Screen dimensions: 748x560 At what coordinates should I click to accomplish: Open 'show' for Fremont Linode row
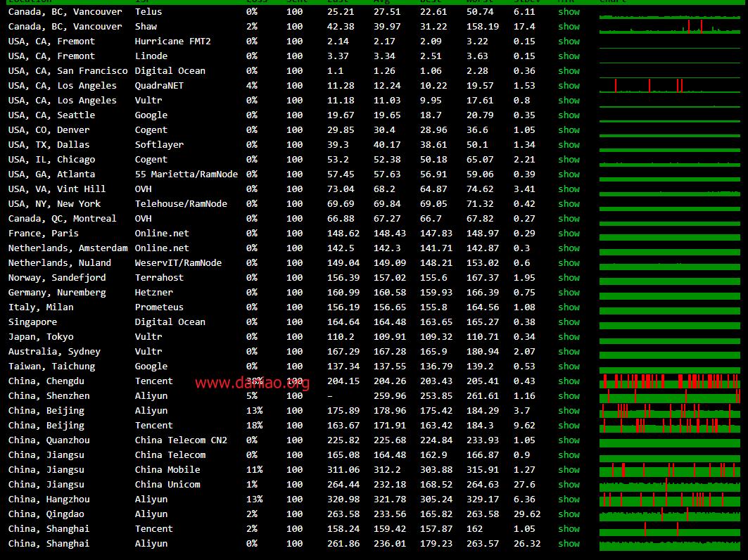(x=569, y=56)
